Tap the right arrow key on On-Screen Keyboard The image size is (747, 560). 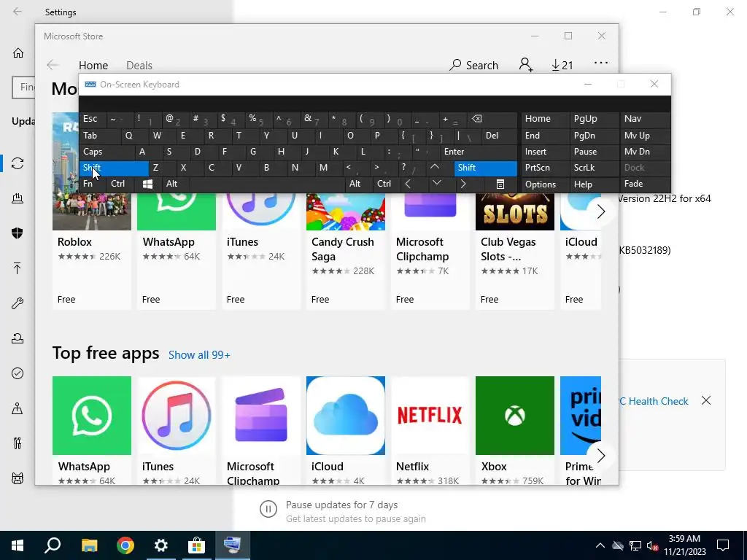pos(463,184)
